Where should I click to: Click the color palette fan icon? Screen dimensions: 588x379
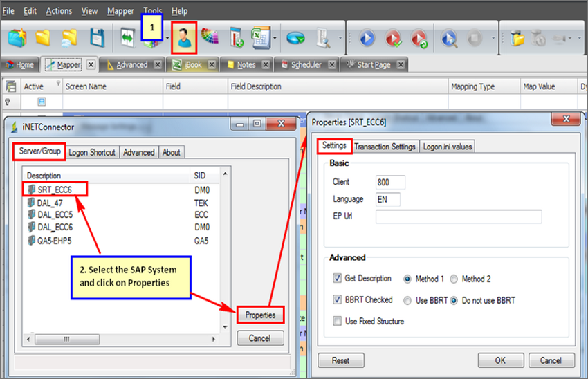[210, 37]
